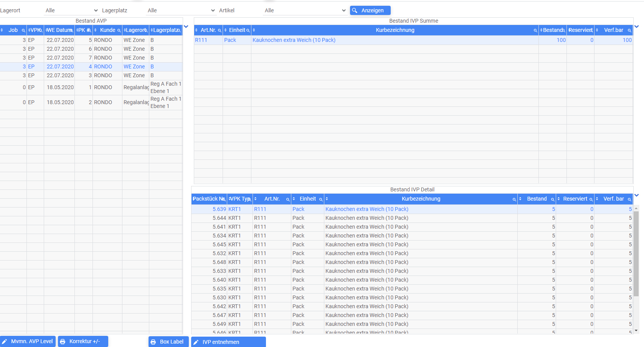Select Packstück 5.632 in IVP Detail
Image resolution: width=644 pixels, height=347 pixels.
412,253
